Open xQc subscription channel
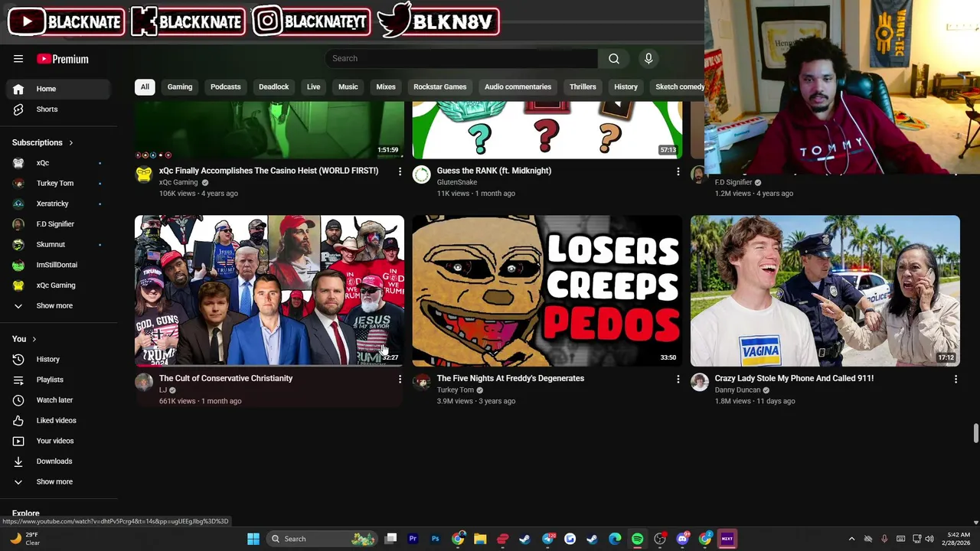Screen dimensions: 980x551 click(59, 163)
